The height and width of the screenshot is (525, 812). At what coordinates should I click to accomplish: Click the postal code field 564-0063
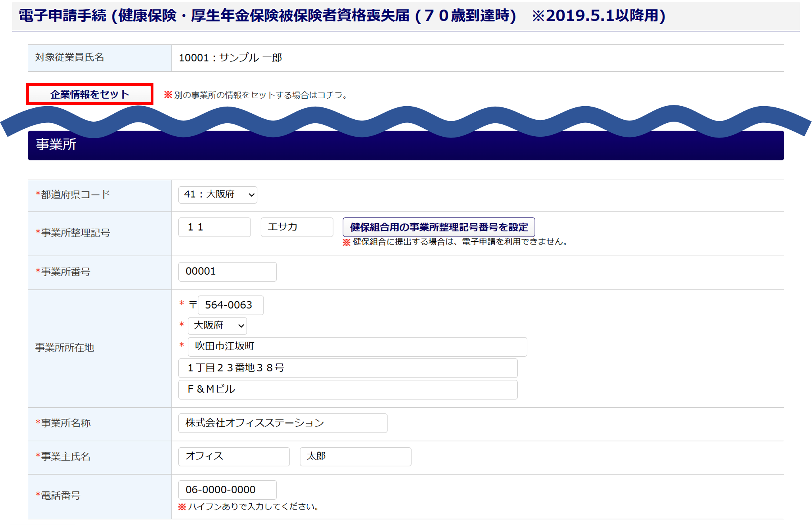tap(230, 305)
